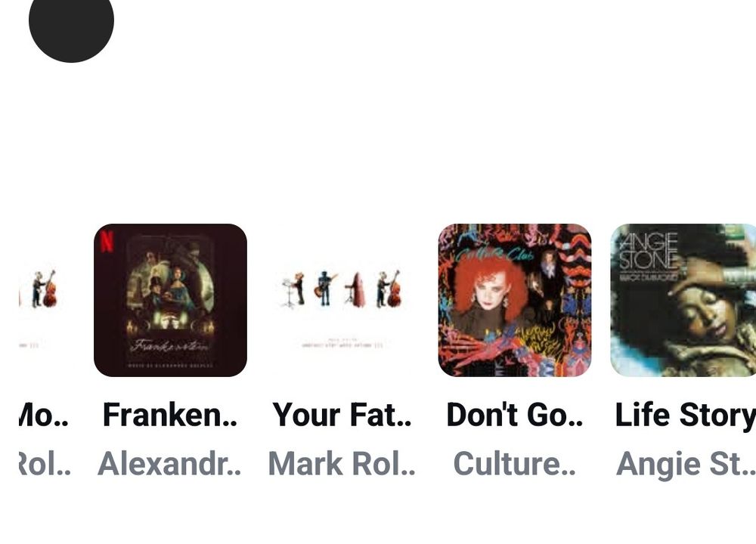Click the truncated 'Mo..' album title
756x544 pixels.
44,415
